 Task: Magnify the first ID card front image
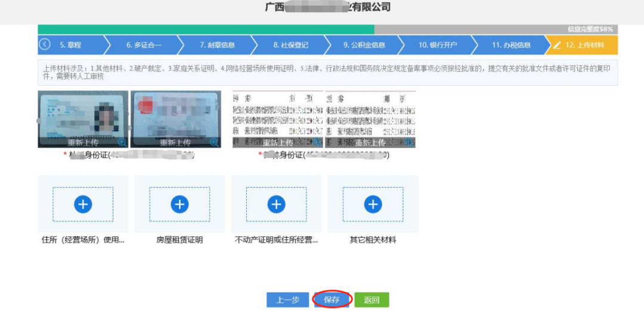point(122,142)
